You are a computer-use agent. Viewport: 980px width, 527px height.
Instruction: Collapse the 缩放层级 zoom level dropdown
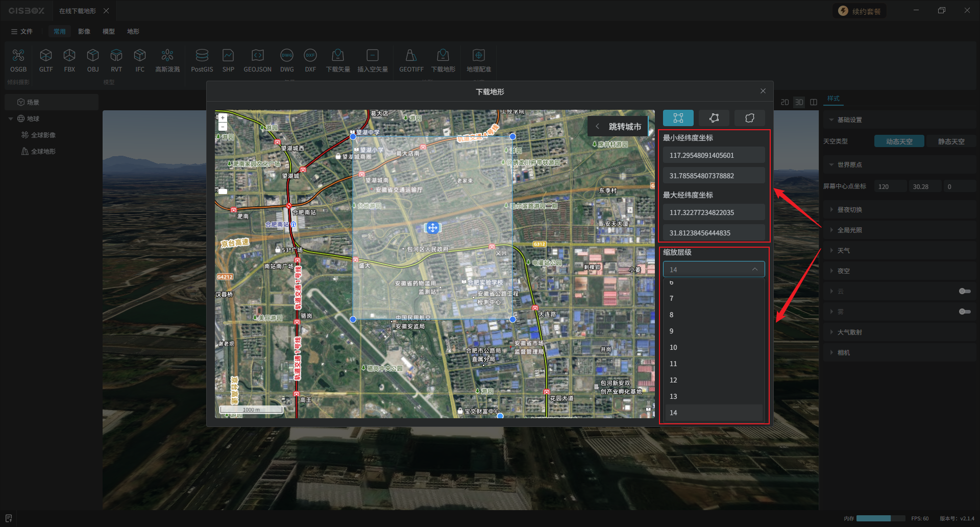(x=754, y=269)
